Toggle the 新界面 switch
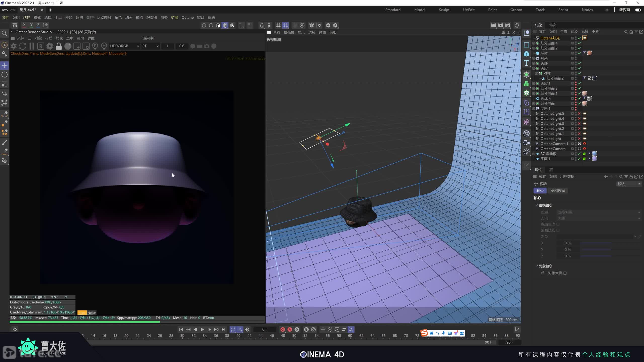 [x=638, y=10]
